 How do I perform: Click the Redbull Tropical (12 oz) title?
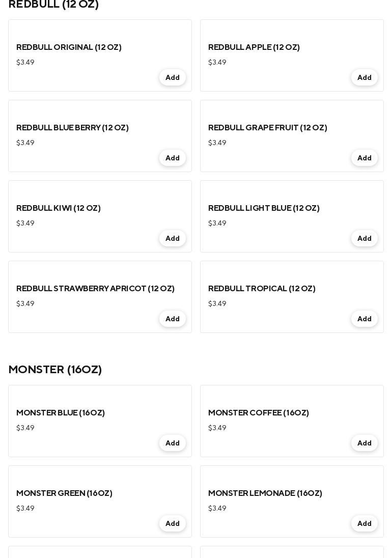click(262, 289)
